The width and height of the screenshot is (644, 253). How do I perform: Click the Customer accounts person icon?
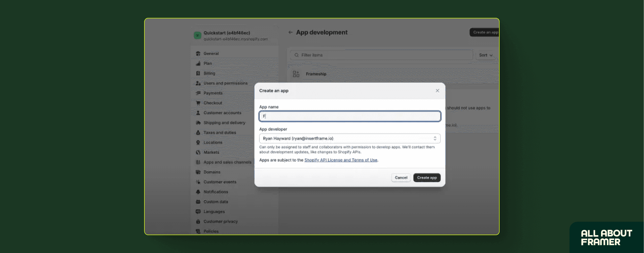[x=198, y=113]
